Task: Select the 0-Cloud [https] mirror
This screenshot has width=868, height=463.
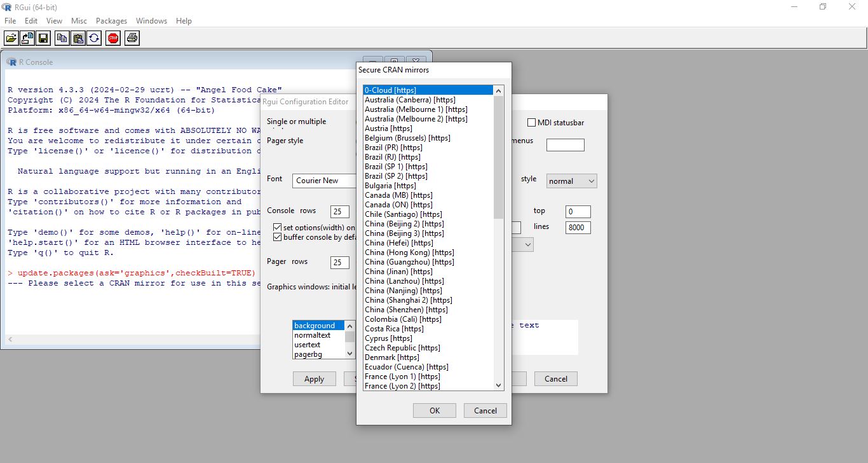Action: click(428, 90)
